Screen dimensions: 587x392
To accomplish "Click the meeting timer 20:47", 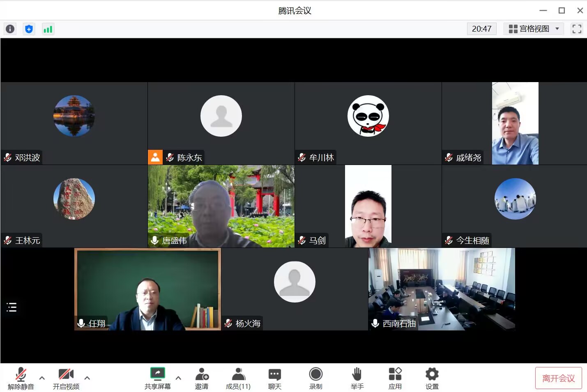I will click(x=481, y=29).
